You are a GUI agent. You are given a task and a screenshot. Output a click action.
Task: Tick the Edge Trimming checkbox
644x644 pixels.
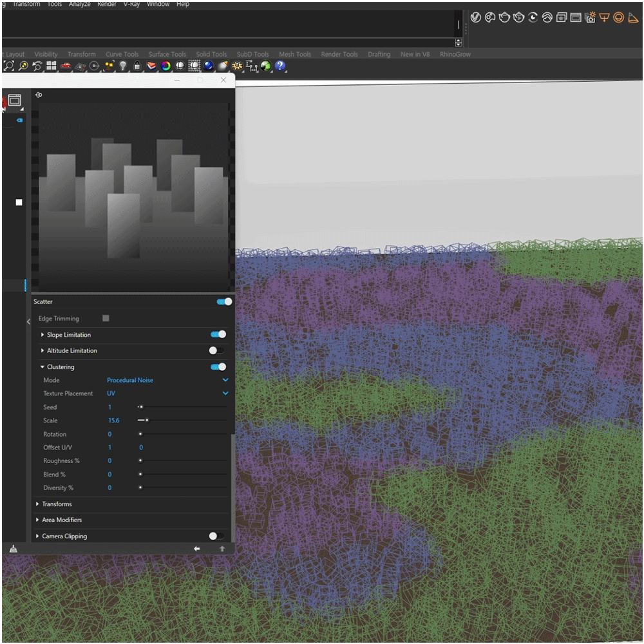106,318
